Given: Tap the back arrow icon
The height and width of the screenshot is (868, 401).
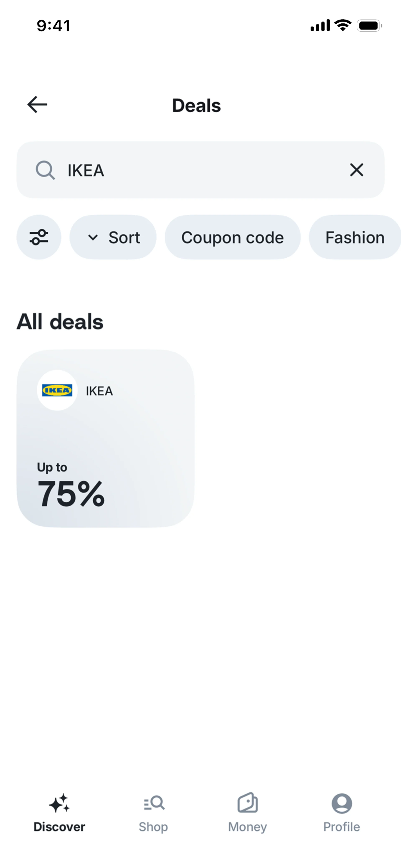Looking at the screenshot, I should 37,104.
